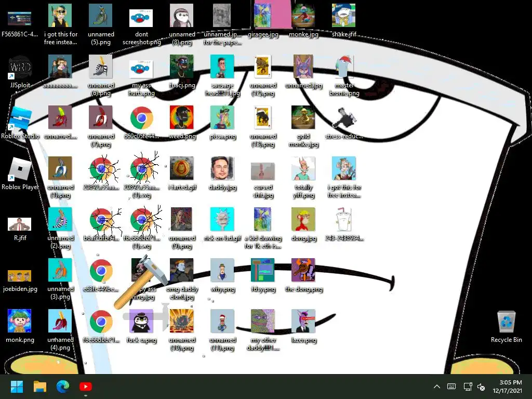This screenshot has height=399, width=532.
Task: Select the lazer.png file
Action: coord(303,326)
